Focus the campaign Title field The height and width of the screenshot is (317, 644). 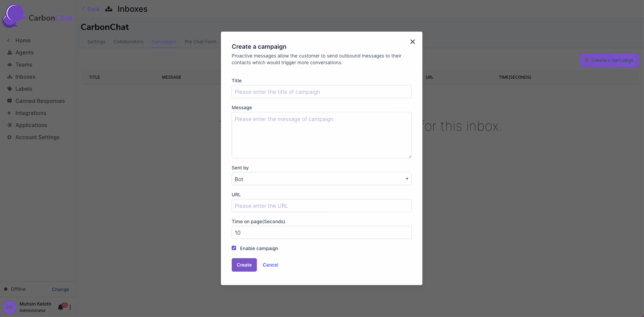(321, 92)
